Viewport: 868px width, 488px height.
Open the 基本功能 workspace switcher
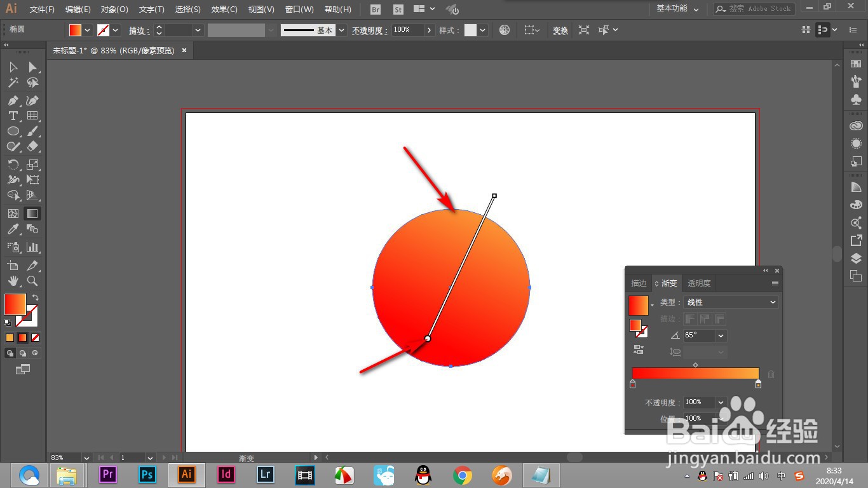[x=677, y=9]
